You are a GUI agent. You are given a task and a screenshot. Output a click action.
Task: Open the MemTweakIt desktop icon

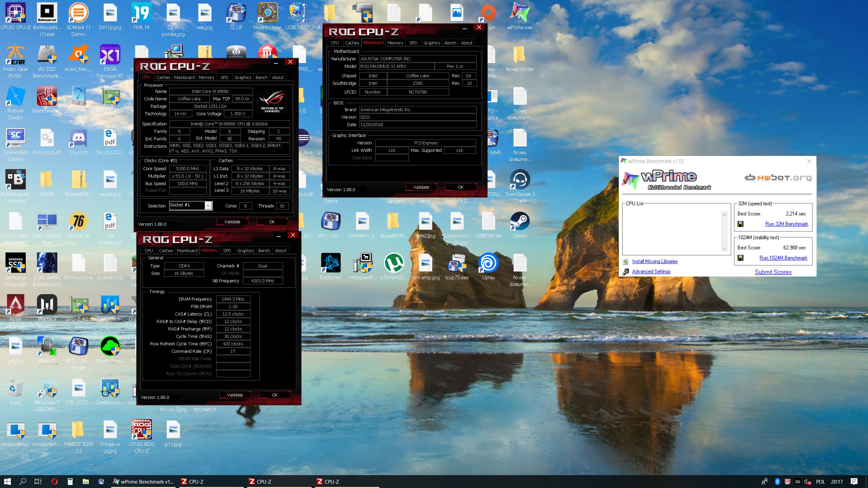pyautogui.click(x=47, y=99)
